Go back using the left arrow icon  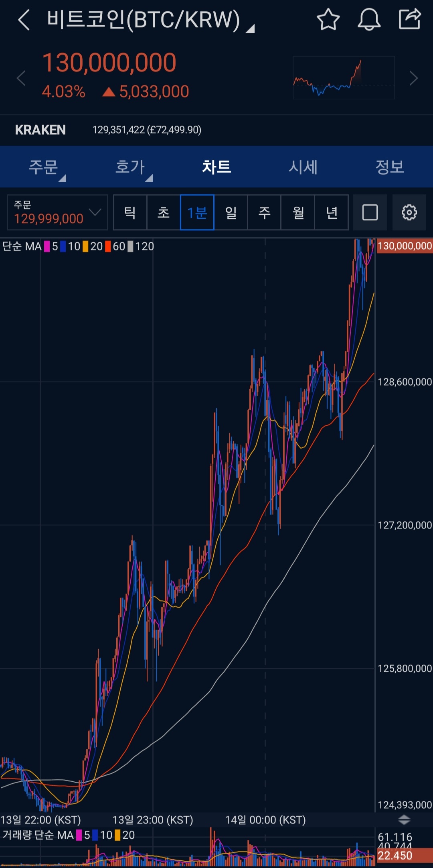[x=24, y=20]
